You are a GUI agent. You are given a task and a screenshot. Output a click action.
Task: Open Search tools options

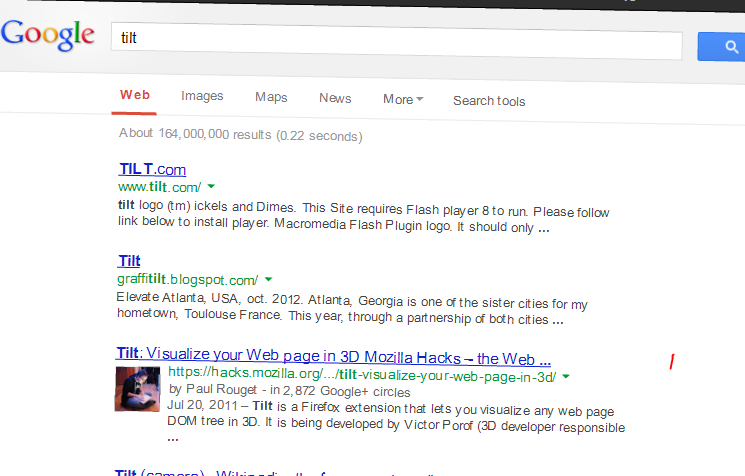489,100
